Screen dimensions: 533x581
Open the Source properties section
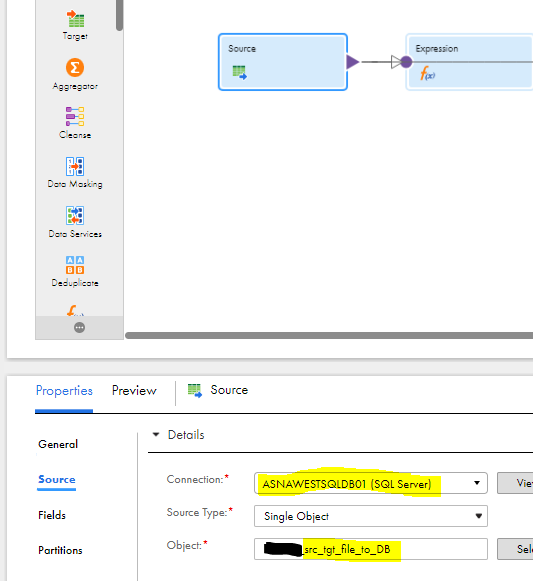click(57, 479)
